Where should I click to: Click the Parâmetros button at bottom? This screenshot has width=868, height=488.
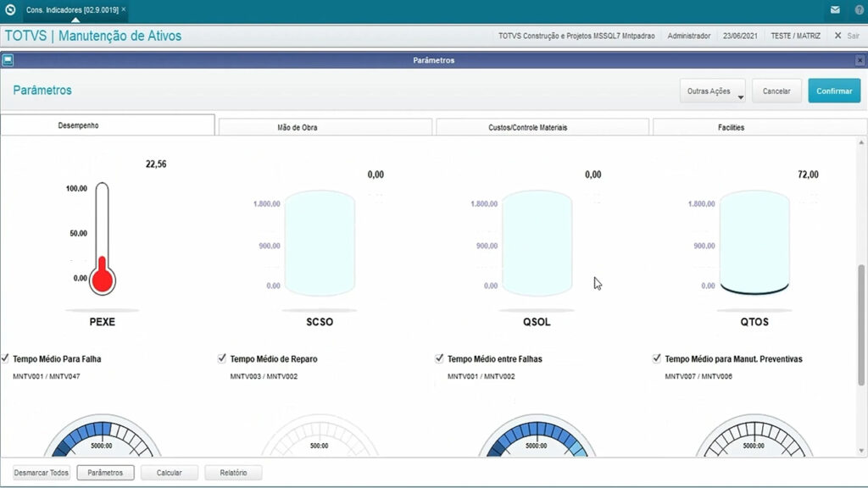(105, 473)
